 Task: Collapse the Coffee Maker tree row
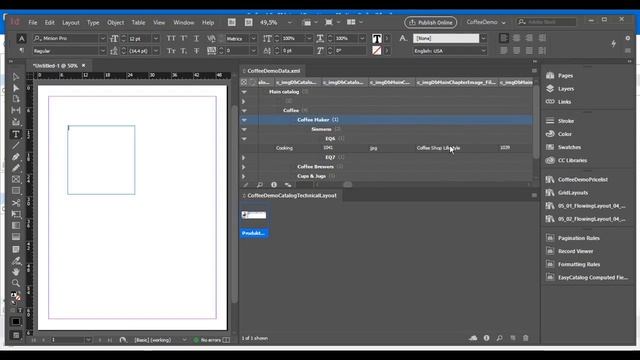click(x=244, y=120)
